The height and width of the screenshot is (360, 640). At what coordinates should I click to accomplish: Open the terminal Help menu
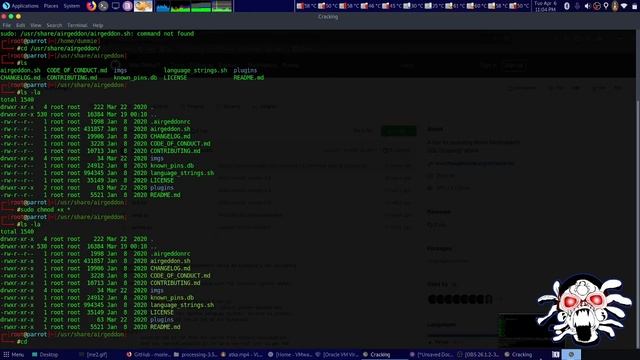point(98,25)
